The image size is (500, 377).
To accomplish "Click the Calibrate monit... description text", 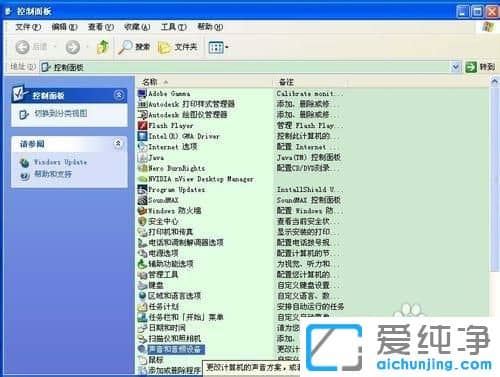I will coord(310,94).
